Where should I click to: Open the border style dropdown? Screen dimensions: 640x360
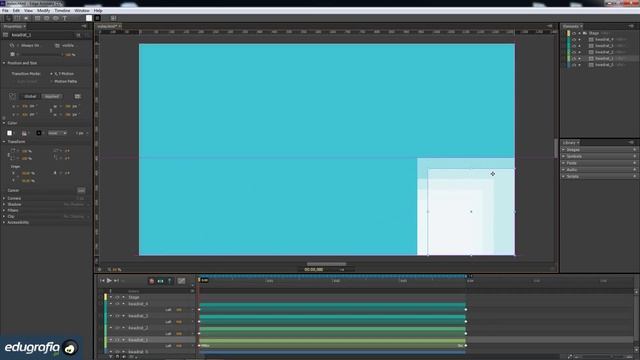[57, 133]
